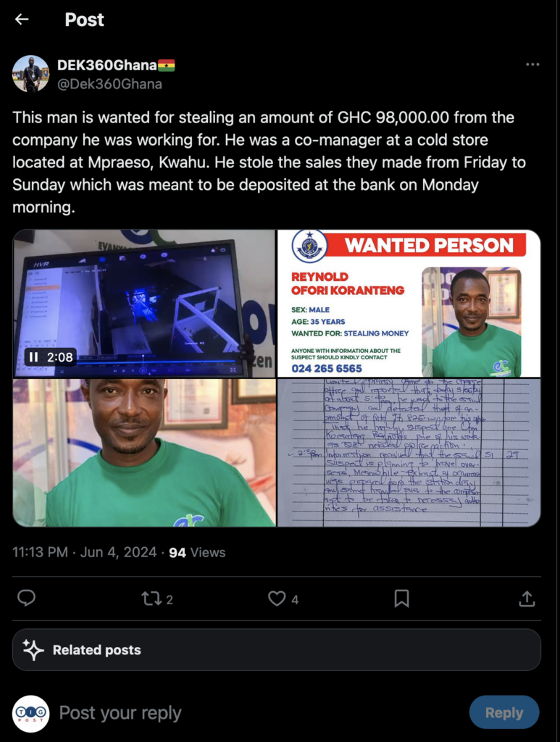Expand Related posts section

[x=277, y=650]
